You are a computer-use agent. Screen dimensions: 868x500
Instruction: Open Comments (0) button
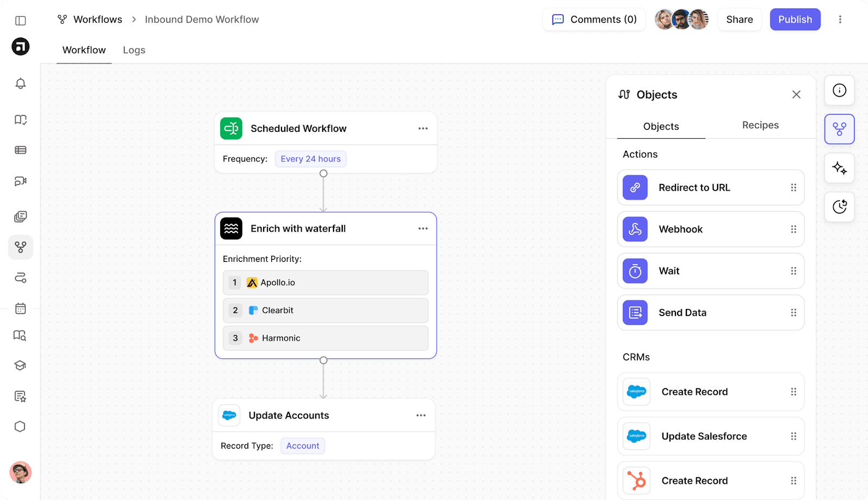click(594, 20)
